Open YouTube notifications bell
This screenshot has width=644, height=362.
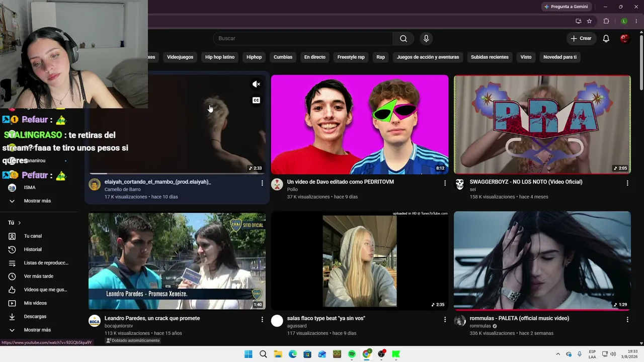click(x=606, y=39)
